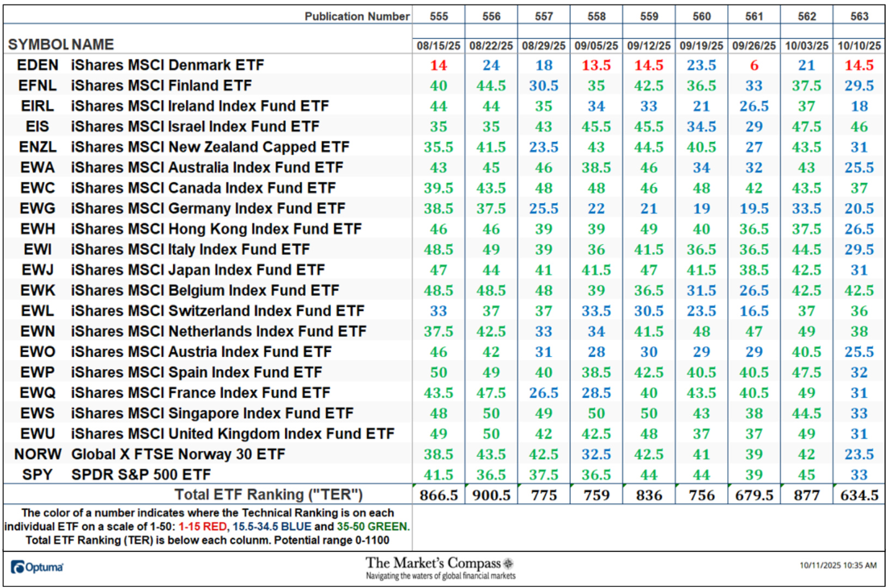The width and height of the screenshot is (888, 588).
Task: Click the EWL symbol
Action: 38,311
